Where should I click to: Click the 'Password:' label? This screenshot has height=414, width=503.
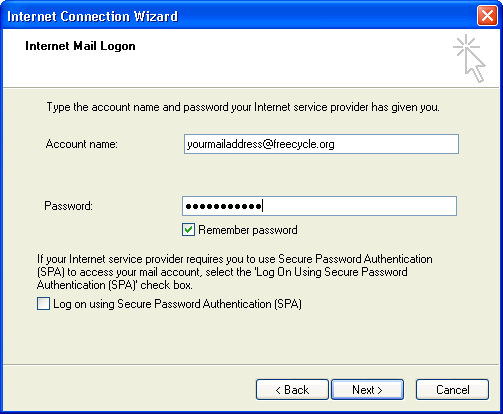(x=68, y=206)
